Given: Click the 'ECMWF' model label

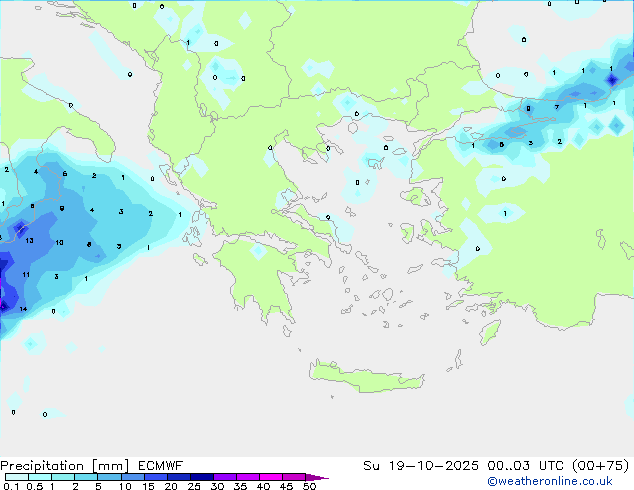Looking at the screenshot, I should click(160, 466).
